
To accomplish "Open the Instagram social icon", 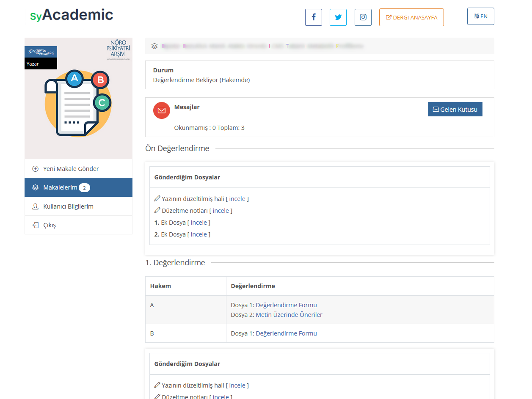I will (363, 17).
